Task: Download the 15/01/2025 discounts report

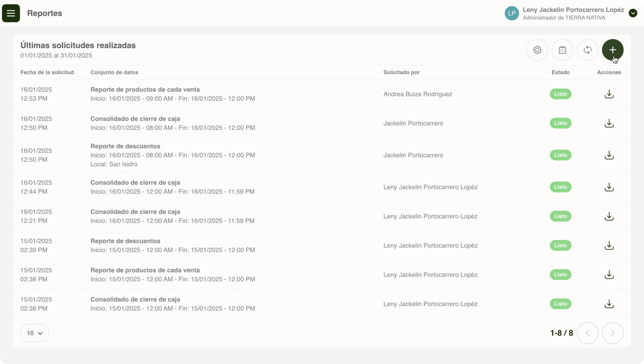Action: [x=609, y=245]
